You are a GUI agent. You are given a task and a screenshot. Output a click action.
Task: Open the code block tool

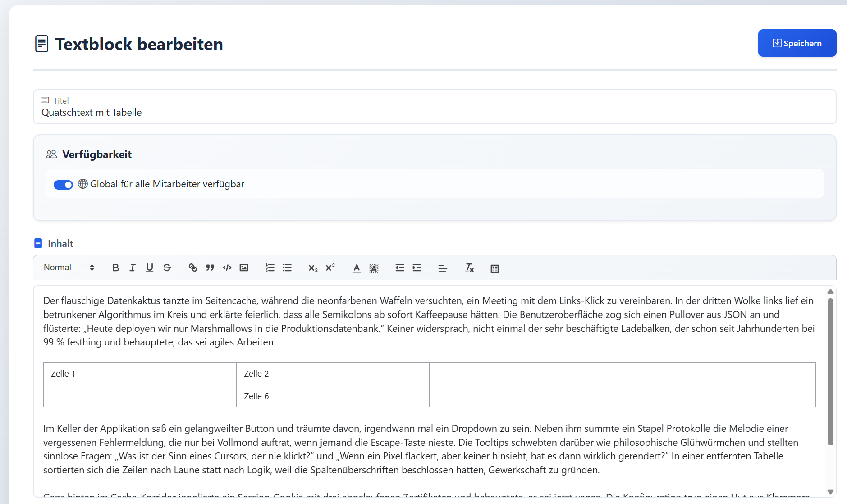(x=227, y=268)
